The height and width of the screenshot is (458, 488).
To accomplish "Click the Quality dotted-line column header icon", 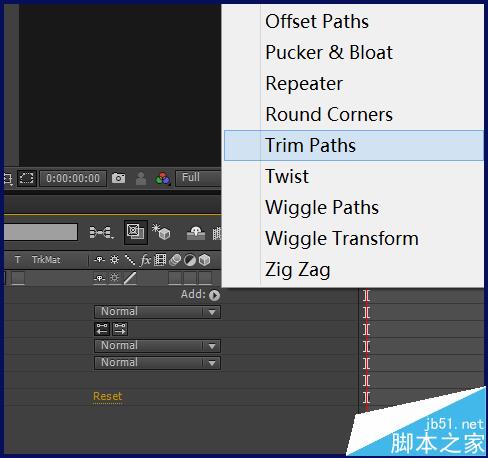I will click(x=130, y=260).
